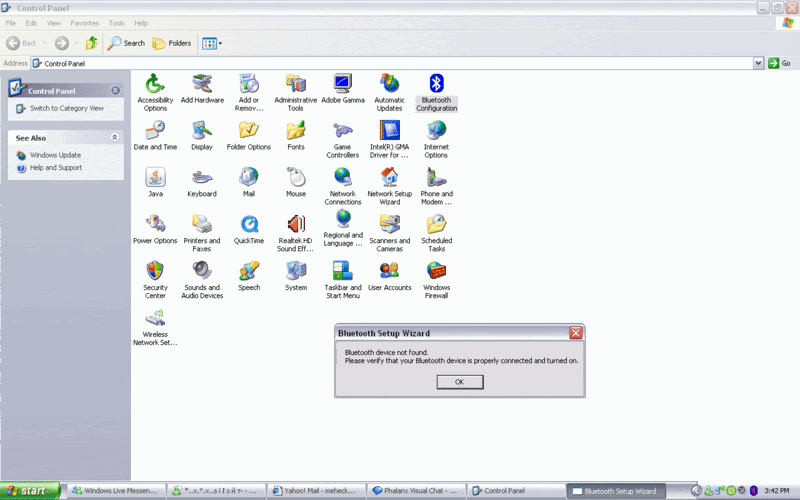Toggle the Folders pane button
The image size is (800, 500).
tap(171, 43)
